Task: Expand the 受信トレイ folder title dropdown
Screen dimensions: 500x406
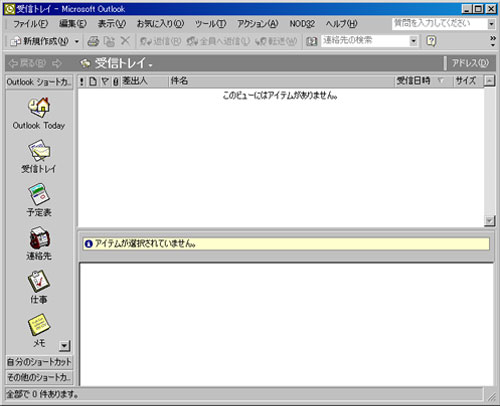Action: tap(150, 65)
